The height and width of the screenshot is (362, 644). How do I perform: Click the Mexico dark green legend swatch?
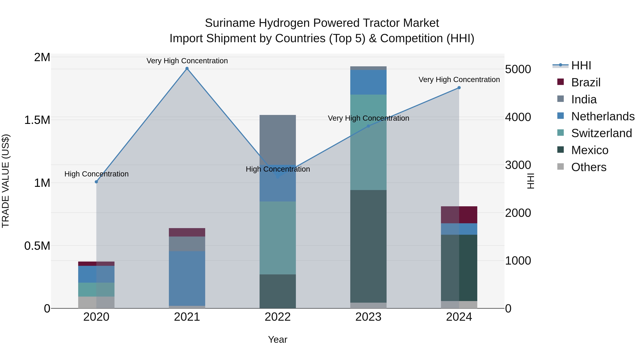click(560, 149)
